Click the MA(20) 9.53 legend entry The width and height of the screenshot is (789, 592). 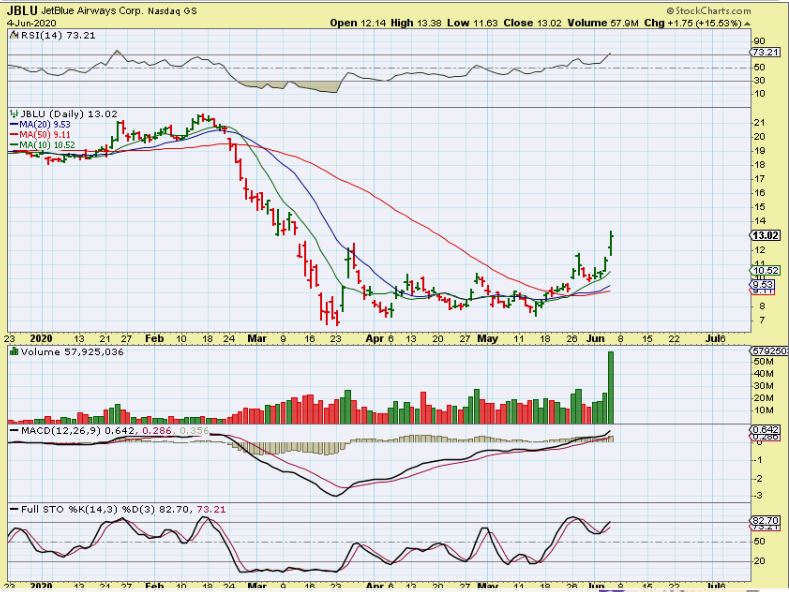pos(41,124)
